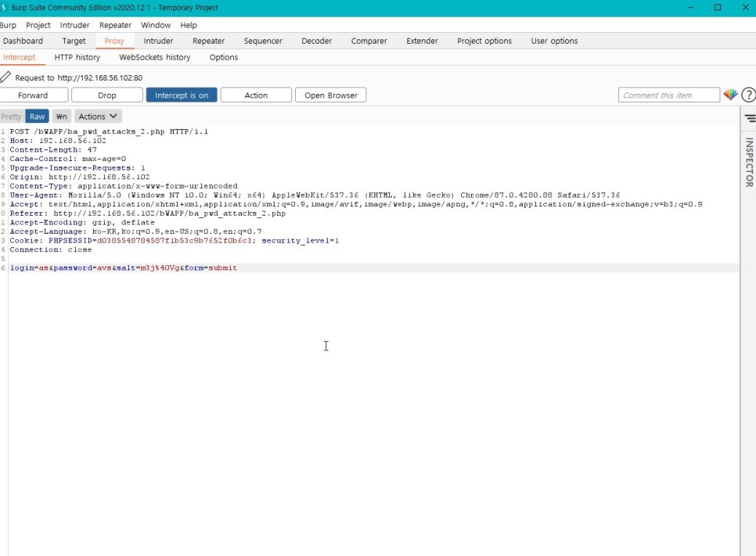This screenshot has height=556, width=756.
Task: Open the Help menu
Action: 189,25
